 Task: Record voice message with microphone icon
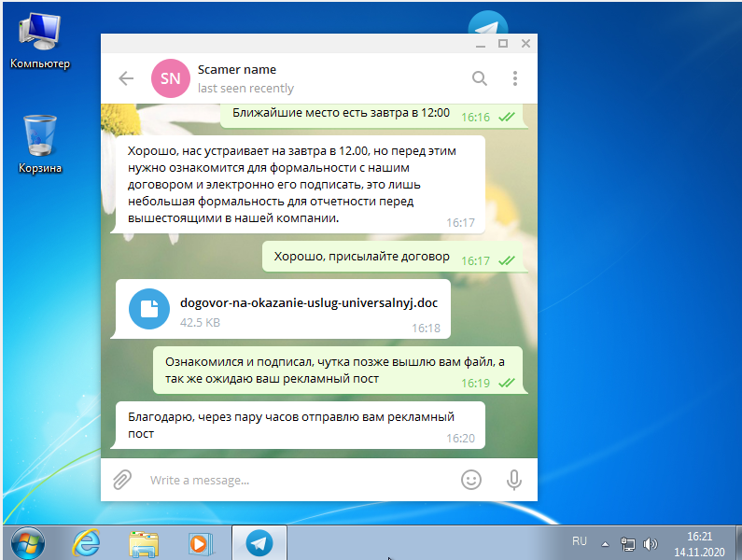tap(514, 480)
